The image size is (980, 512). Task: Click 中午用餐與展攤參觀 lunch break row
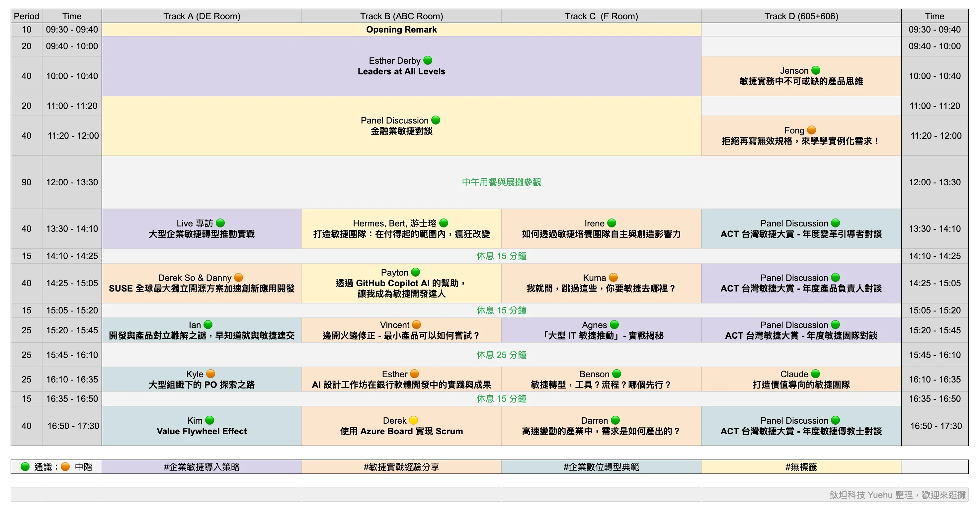coord(501,182)
